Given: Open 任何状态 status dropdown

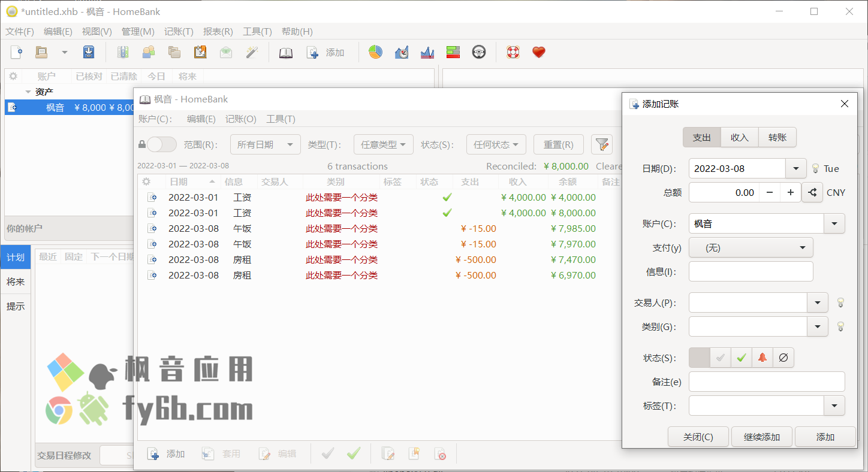Looking at the screenshot, I should click(x=496, y=144).
